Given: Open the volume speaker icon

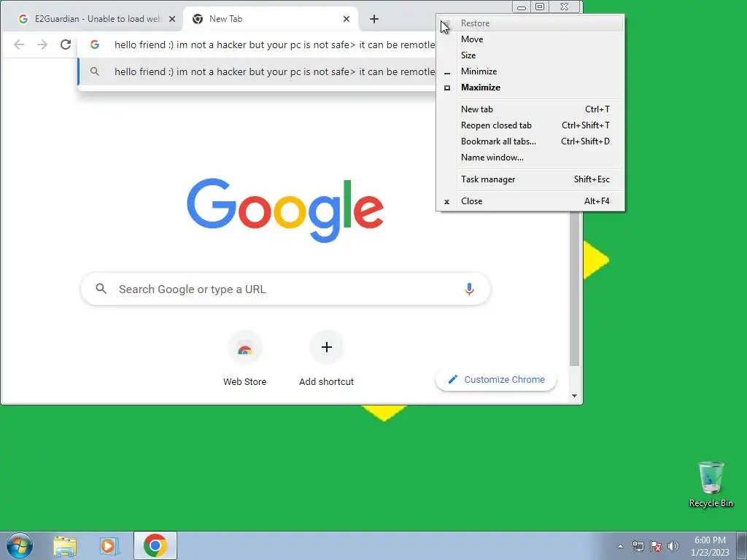Looking at the screenshot, I should tap(673, 546).
